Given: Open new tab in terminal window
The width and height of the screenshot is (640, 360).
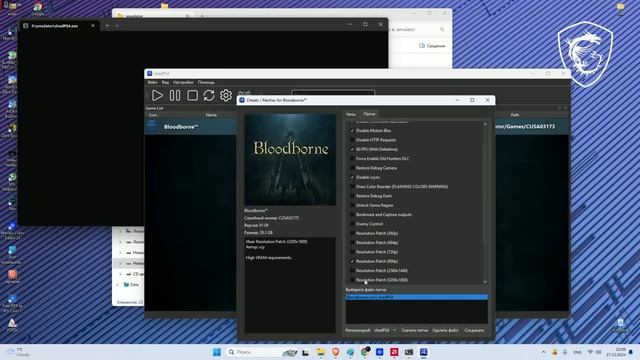Looking at the screenshot, I should pyautogui.click(x=107, y=25).
